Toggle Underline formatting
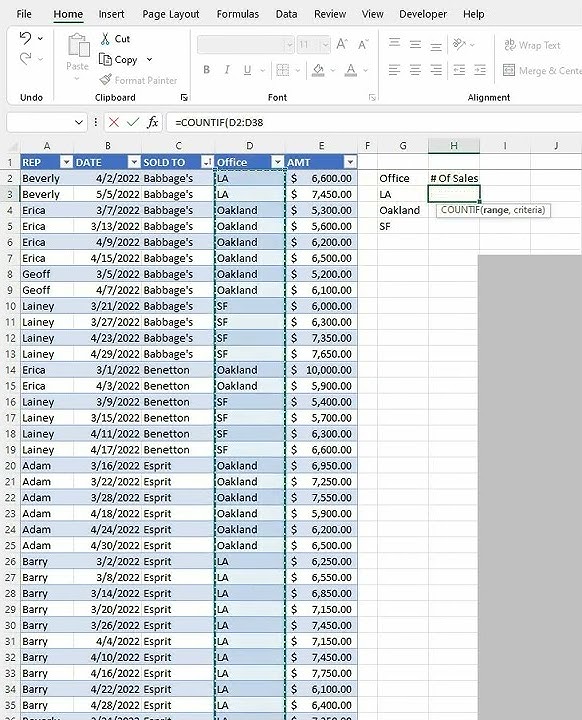Viewport: 582px width, 720px height. point(247,70)
